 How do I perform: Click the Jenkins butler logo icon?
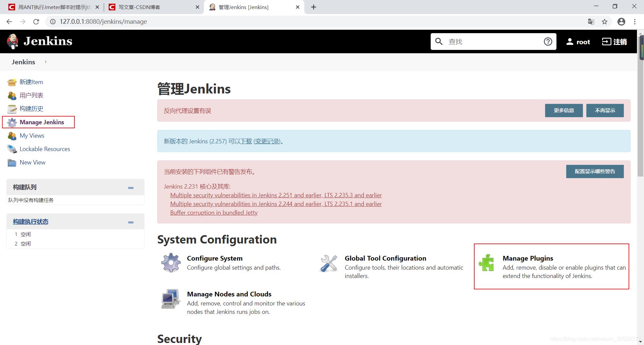pos(13,41)
